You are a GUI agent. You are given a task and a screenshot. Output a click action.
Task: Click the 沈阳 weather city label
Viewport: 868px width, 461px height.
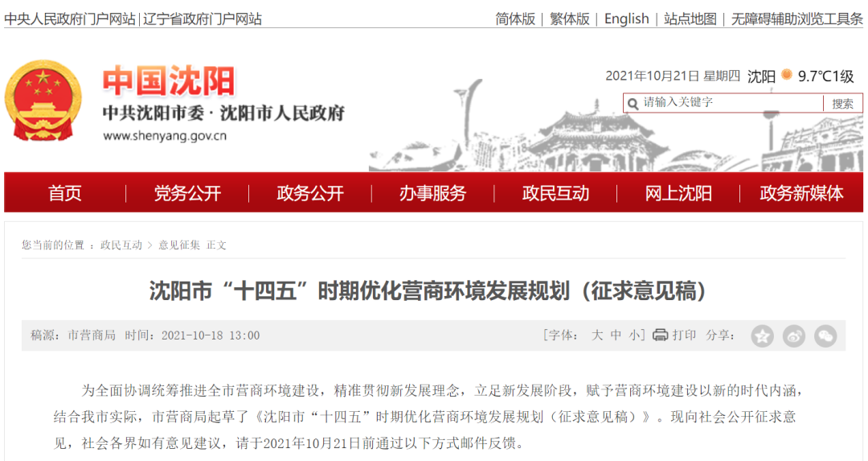tap(761, 76)
